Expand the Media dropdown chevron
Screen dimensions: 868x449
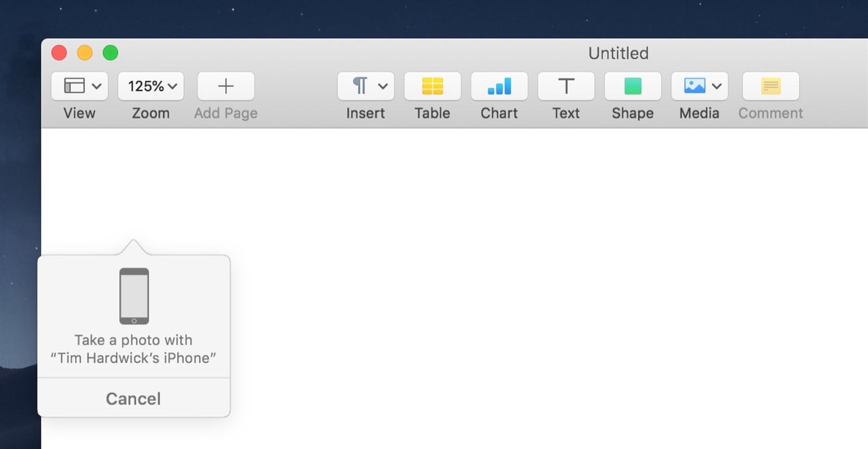coord(717,86)
